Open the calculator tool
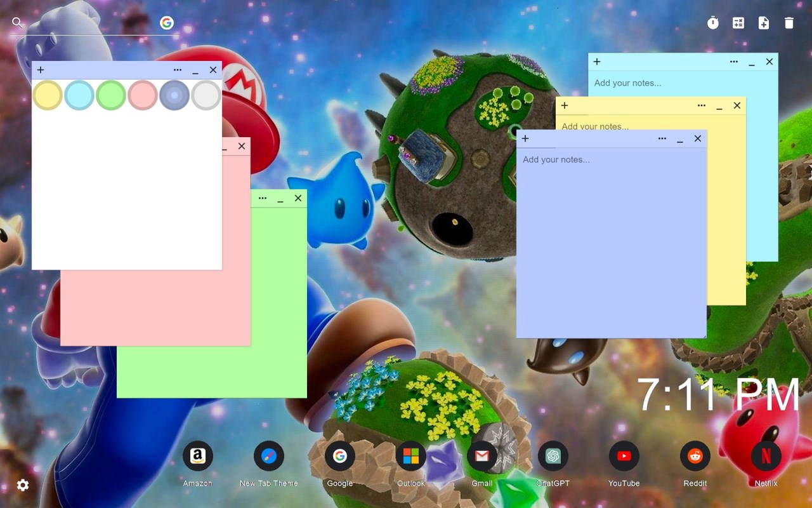 click(738, 23)
